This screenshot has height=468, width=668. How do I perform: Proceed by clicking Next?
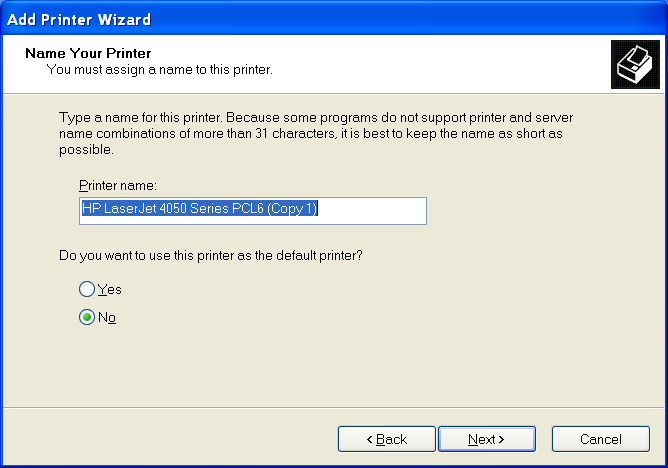pyautogui.click(x=487, y=439)
